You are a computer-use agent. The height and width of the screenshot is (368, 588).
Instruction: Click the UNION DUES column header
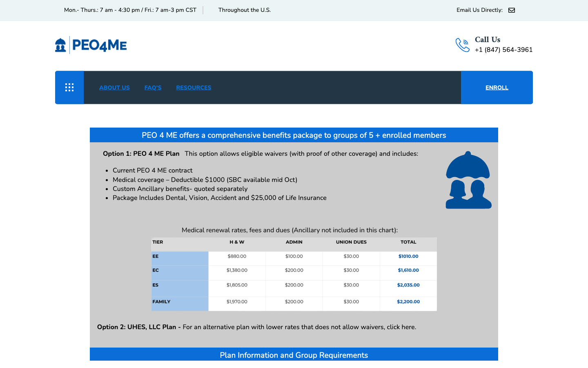[351, 242]
